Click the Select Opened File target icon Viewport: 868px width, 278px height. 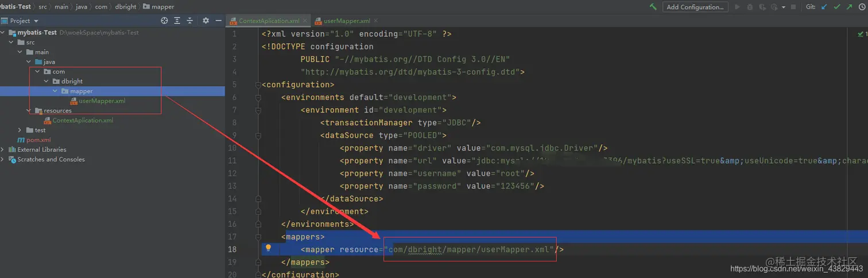(x=164, y=21)
